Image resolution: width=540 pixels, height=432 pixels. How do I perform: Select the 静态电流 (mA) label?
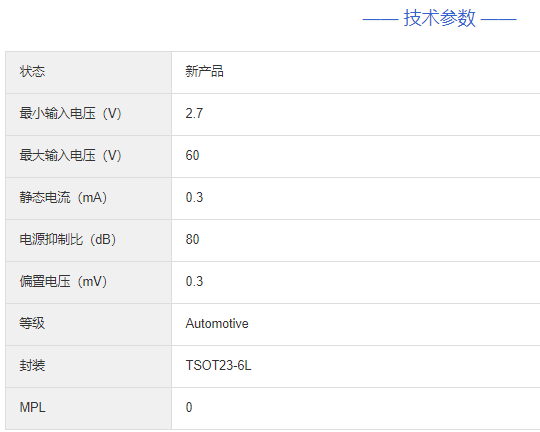tap(63, 197)
